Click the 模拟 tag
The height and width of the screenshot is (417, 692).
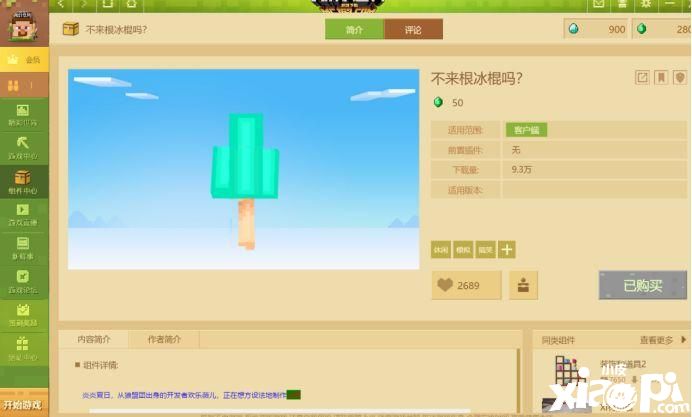coord(463,250)
